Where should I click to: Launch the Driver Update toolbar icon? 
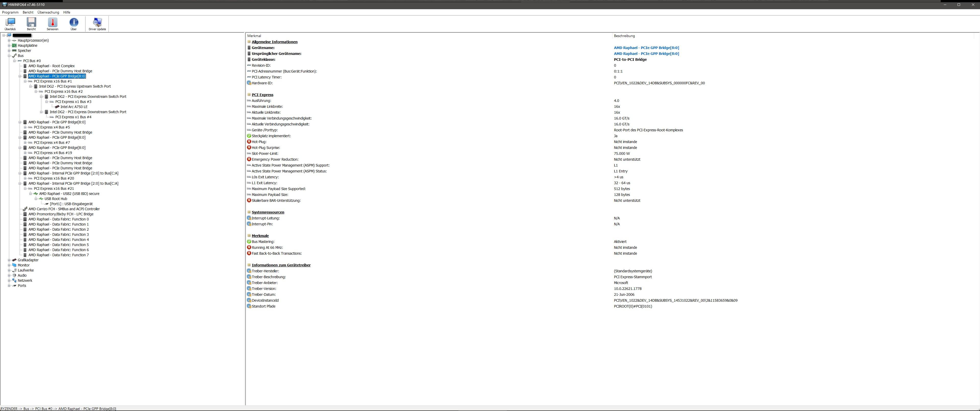point(97,24)
